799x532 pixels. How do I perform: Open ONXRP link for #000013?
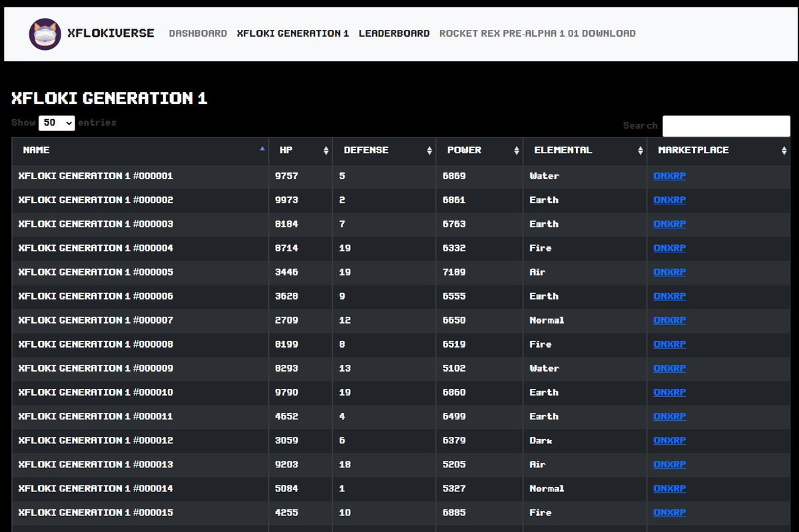pyautogui.click(x=669, y=464)
